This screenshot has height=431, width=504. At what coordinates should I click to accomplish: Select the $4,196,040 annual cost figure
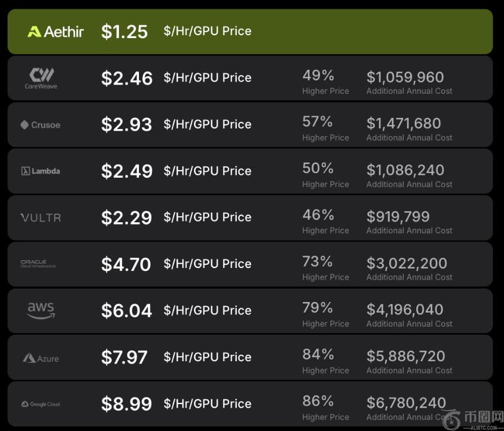click(x=405, y=310)
